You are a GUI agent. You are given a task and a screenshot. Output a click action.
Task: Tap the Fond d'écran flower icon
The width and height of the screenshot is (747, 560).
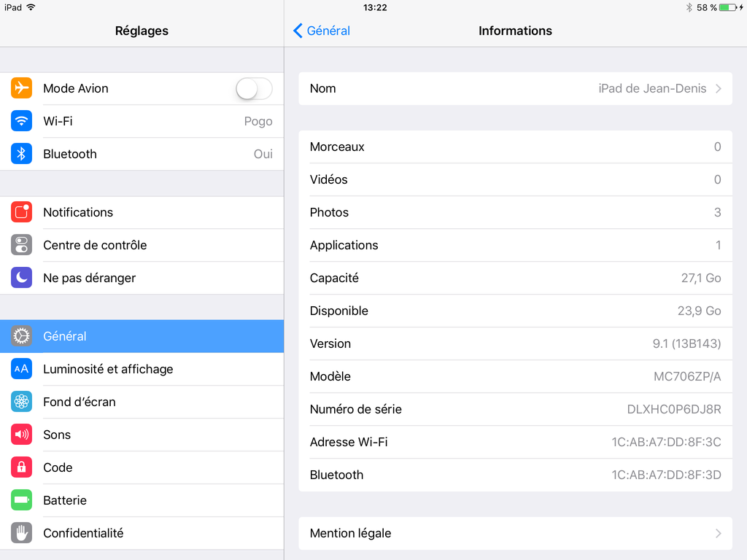(21, 402)
